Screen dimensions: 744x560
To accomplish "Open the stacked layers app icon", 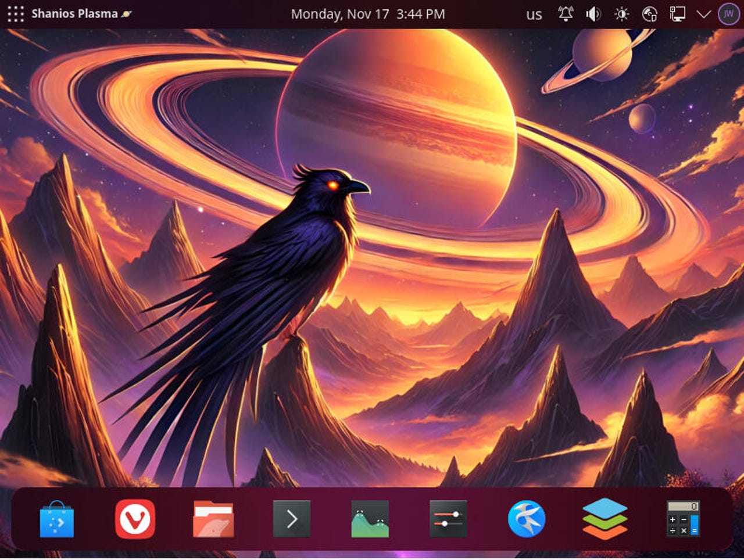I will pyautogui.click(x=605, y=519).
